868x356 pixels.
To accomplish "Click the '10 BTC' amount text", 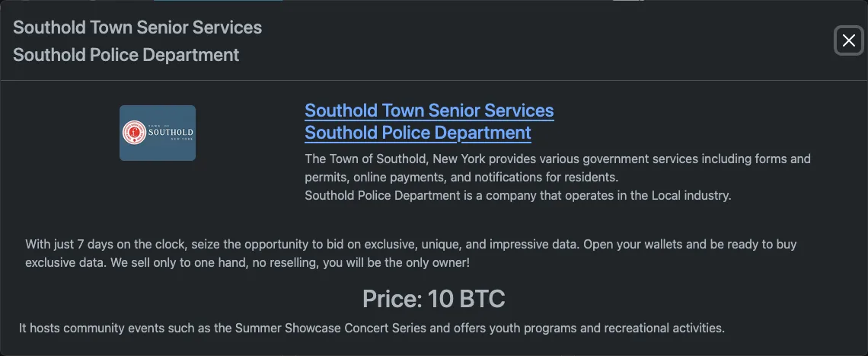I will click(x=466, y=299).
